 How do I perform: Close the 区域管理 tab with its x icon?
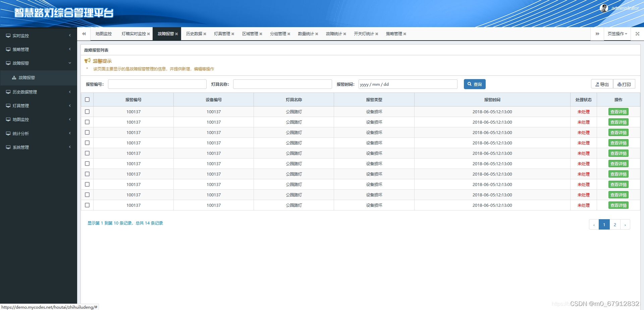coord(261,34)
